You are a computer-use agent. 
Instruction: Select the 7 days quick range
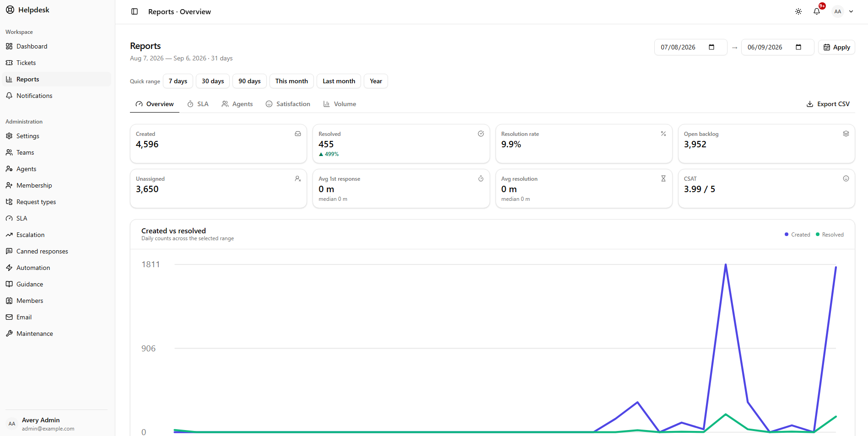[178, 81]
